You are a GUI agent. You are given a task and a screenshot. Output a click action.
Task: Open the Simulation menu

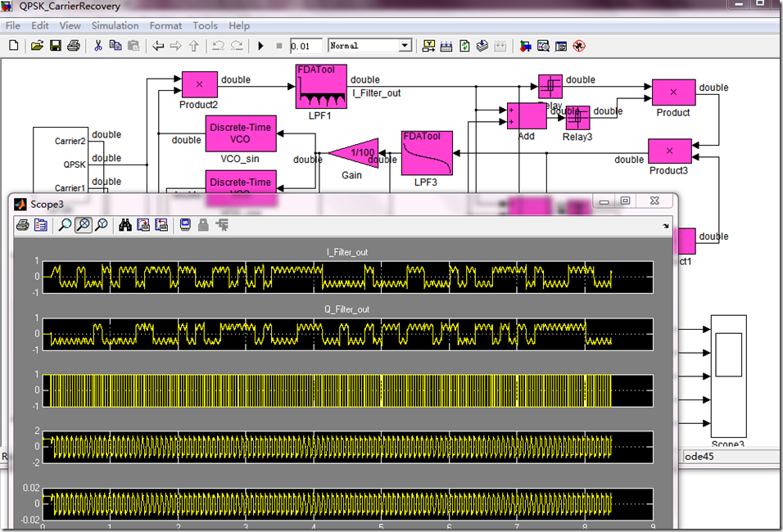tap(115, 25)
